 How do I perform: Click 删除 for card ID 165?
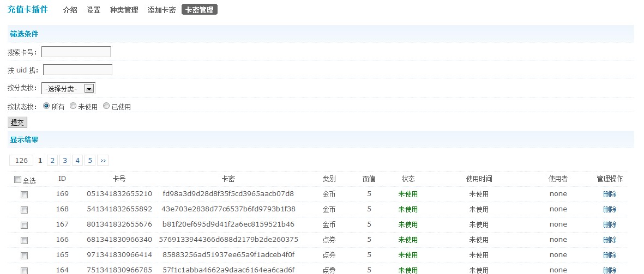click(610, 255)
